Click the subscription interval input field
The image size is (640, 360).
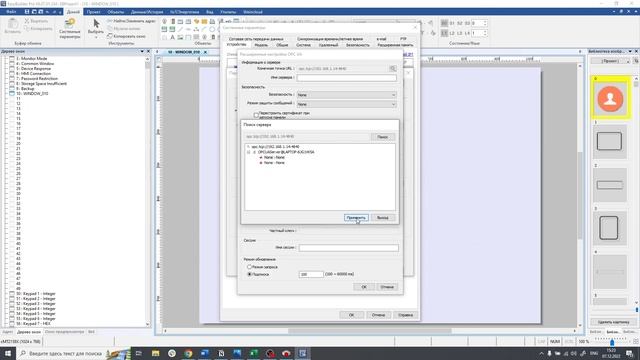(x=311, y=274)
